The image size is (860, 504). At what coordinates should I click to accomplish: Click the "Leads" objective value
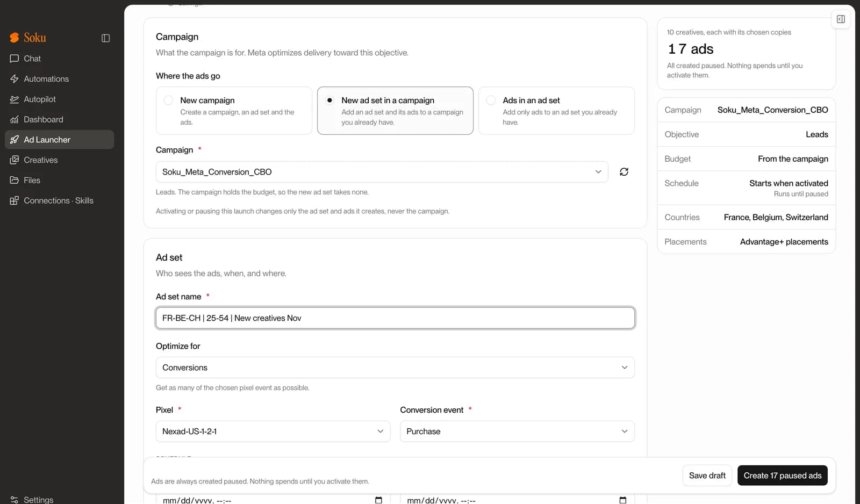coord(816,134)
